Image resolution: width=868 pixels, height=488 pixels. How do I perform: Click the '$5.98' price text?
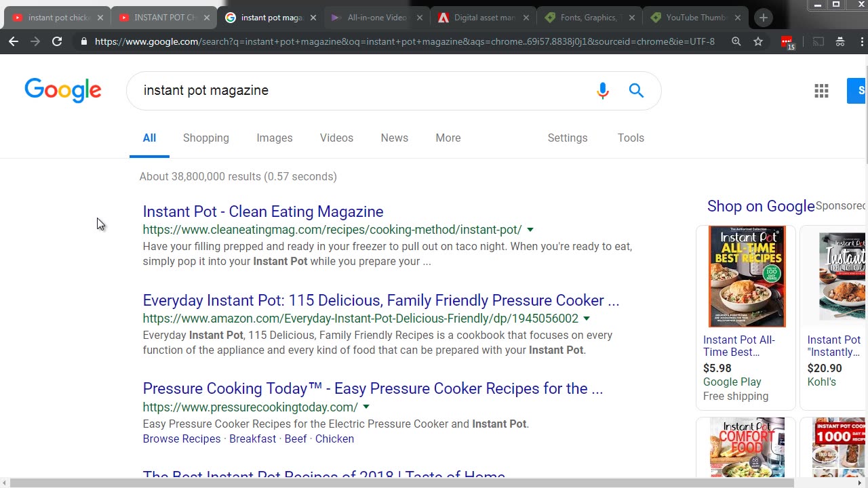717,368
